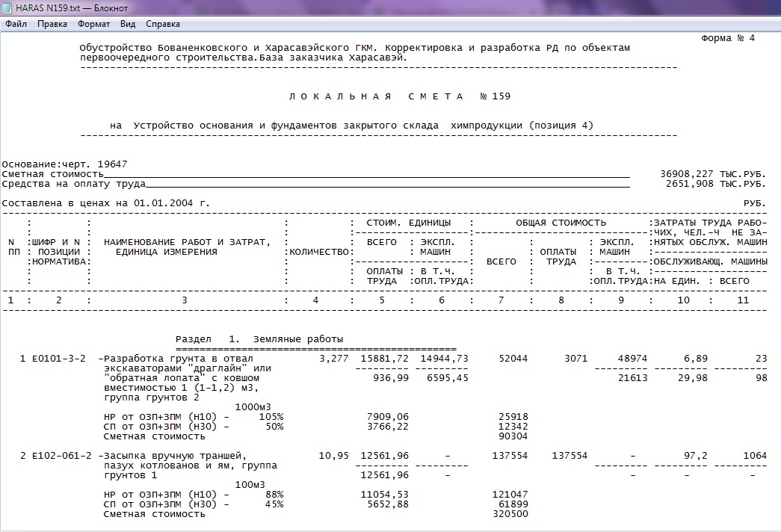Click header 'СТОИМ. ЕДИНИЦЫ'

[408, 223]
